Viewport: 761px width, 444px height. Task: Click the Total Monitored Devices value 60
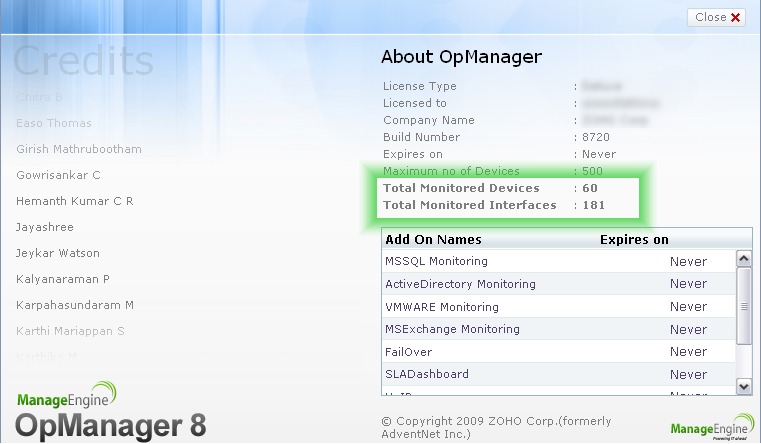[x=590, y=188]
